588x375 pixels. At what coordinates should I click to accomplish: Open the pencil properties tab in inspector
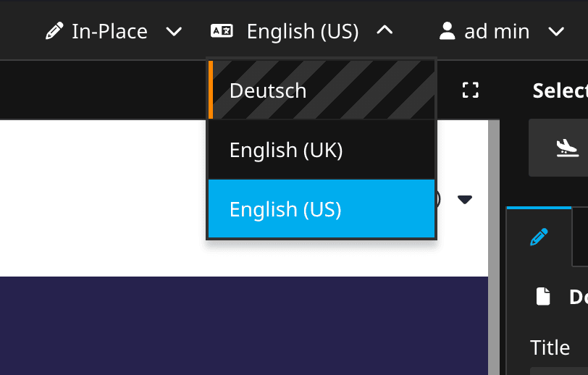(539, 237)
